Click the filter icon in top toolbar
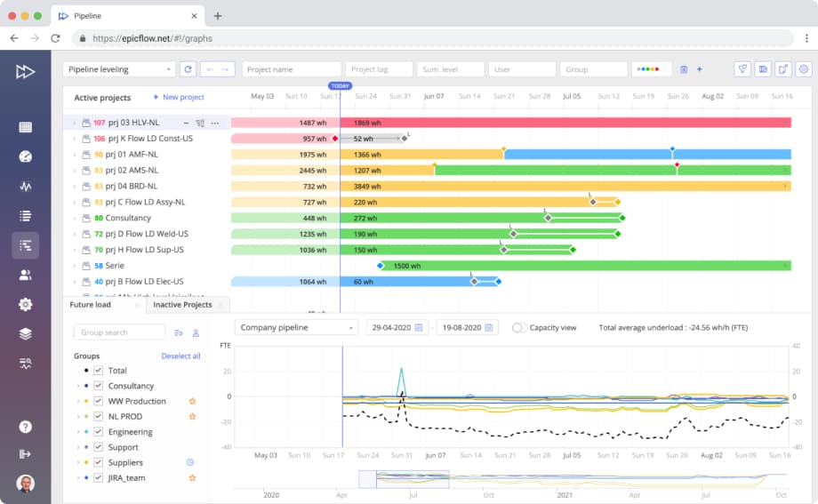818x504 pixels. tap(742, 69)
